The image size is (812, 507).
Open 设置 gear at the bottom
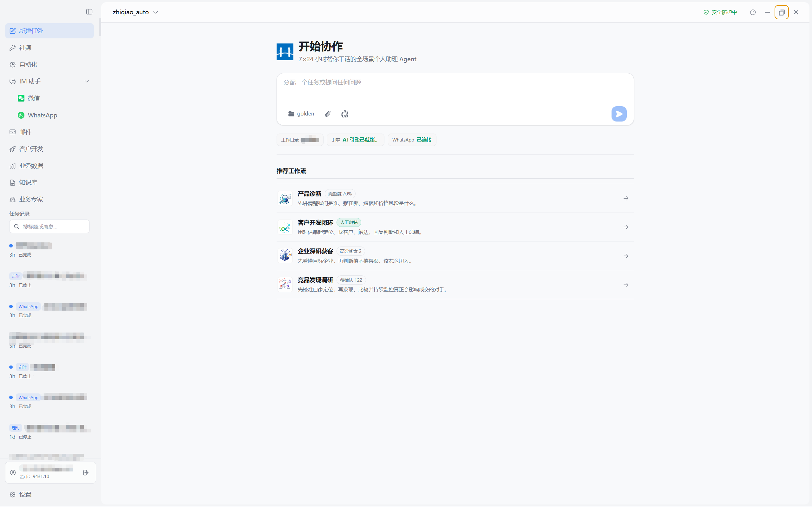pos(21,494)
